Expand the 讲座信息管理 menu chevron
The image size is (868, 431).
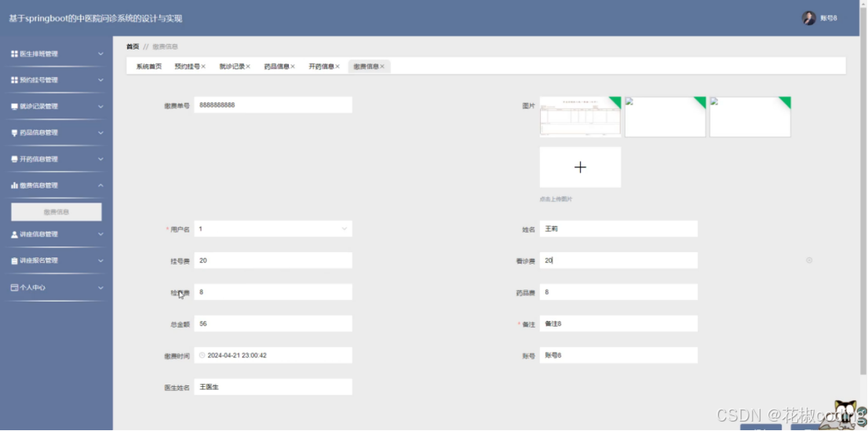pyautogui.click(x=100, y=234)
